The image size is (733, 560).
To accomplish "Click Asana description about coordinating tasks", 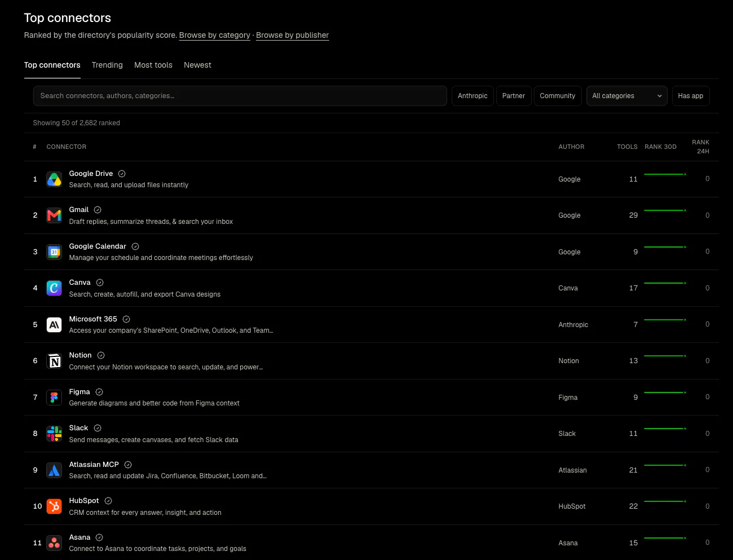I will tap(157, 549).
